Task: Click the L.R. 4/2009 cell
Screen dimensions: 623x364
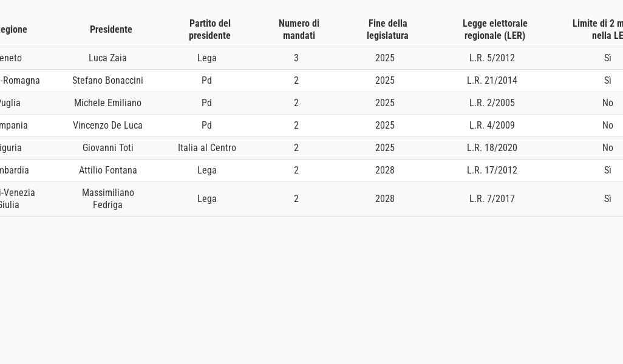Action: tap(492, 126)
